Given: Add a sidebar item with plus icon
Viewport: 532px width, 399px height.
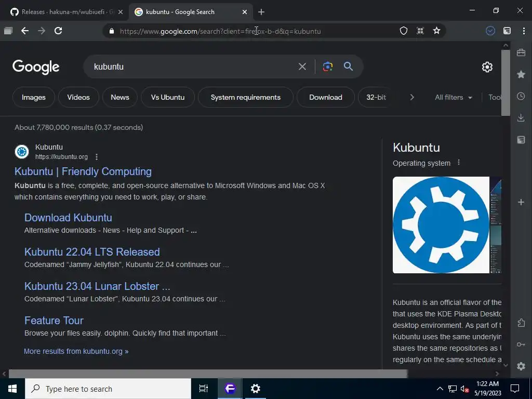Looking at the screenshot, I should (x=521, y=202).
